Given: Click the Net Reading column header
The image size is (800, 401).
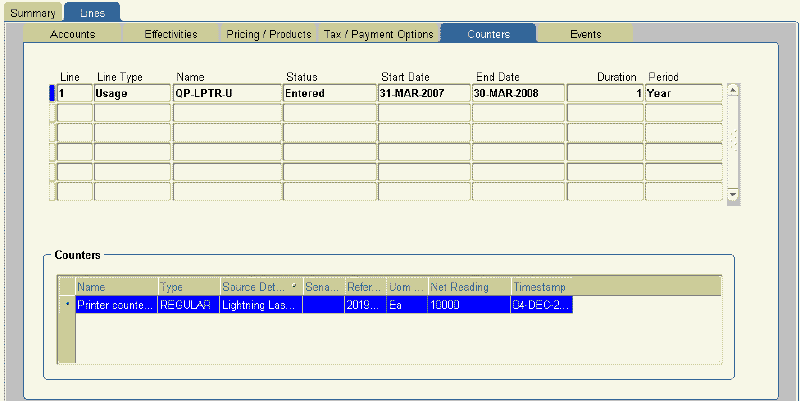Looking at the screenshot, I should [x=469, y=287].
